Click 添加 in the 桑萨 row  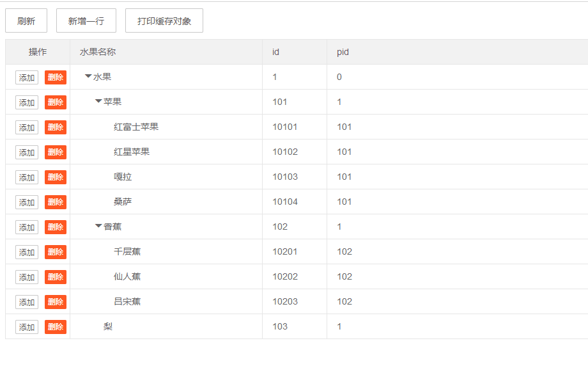[27, 202]
